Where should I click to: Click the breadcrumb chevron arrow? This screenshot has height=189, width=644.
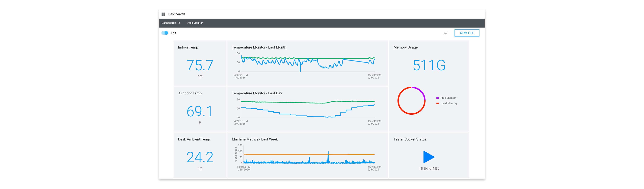(x=179, y=23)
